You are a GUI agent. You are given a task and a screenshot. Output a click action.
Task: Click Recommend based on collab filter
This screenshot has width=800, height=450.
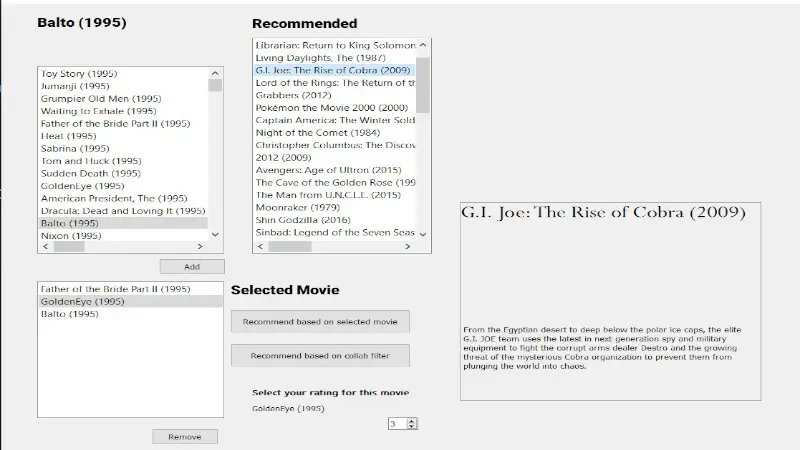coord(320,356)
